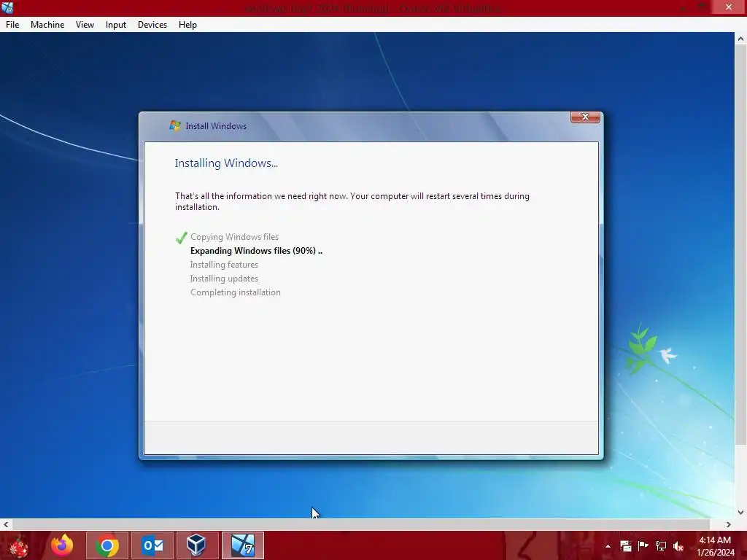Open the network tray icon
747x560 pixels.
pos(661,546)
